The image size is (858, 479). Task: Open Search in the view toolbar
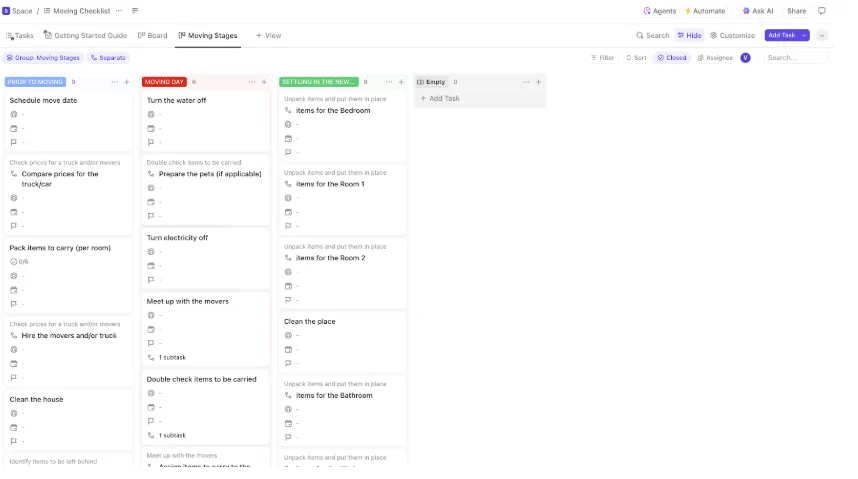click(x=652, y=36)
